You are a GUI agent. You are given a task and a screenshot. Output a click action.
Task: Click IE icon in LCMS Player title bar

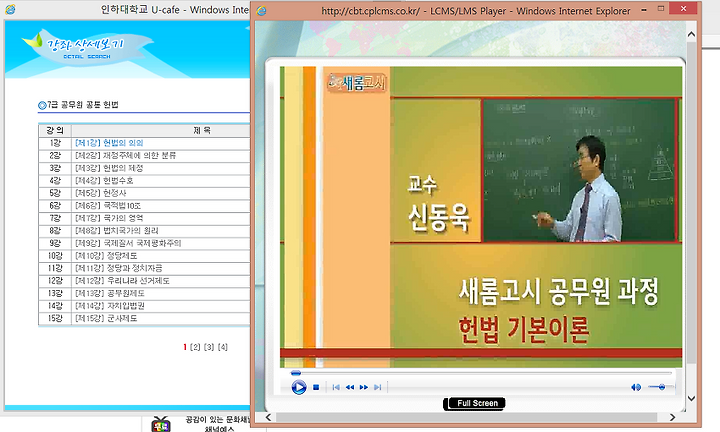click(262, 10)
